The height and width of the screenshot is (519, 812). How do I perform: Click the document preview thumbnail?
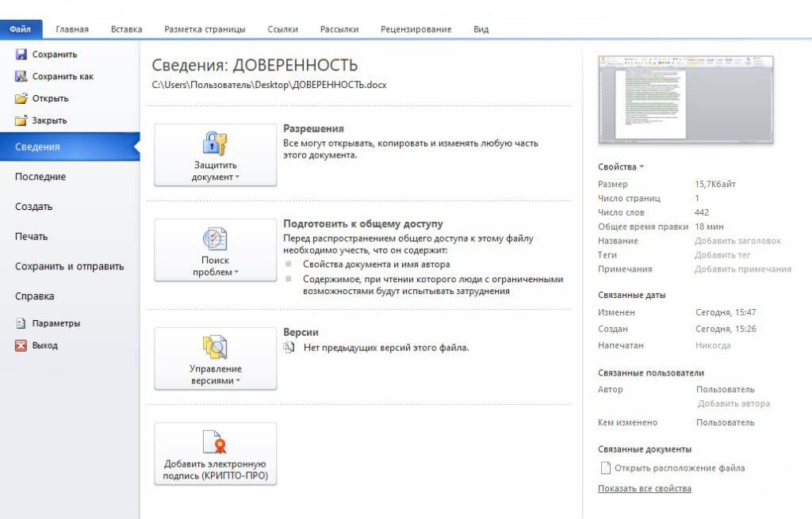[x=685, y=100]
